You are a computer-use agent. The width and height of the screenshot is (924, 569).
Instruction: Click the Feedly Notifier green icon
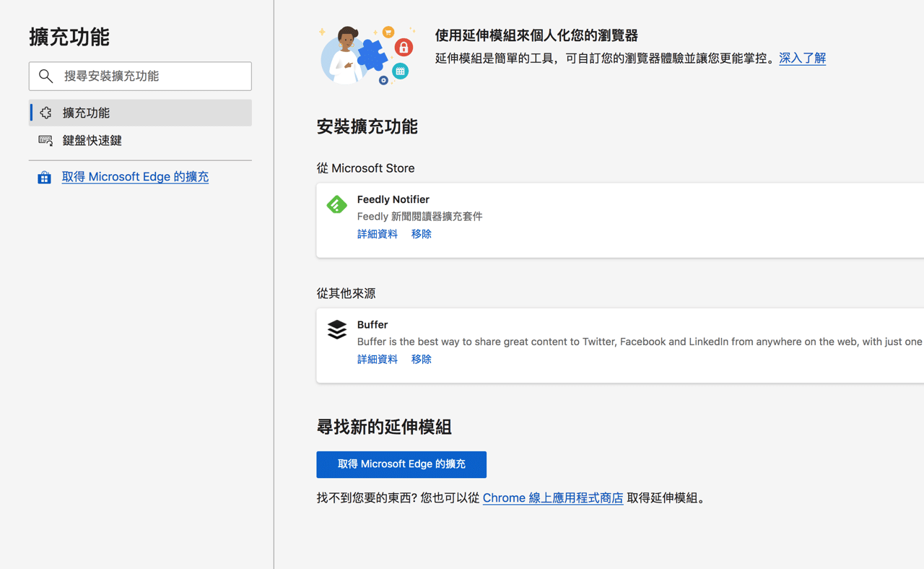click(x=337, y=204)
